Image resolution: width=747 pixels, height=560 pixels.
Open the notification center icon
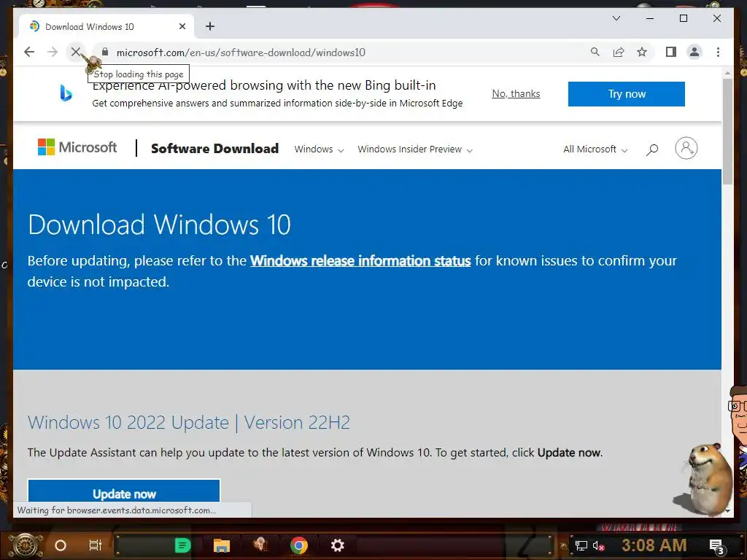(717, 546)
